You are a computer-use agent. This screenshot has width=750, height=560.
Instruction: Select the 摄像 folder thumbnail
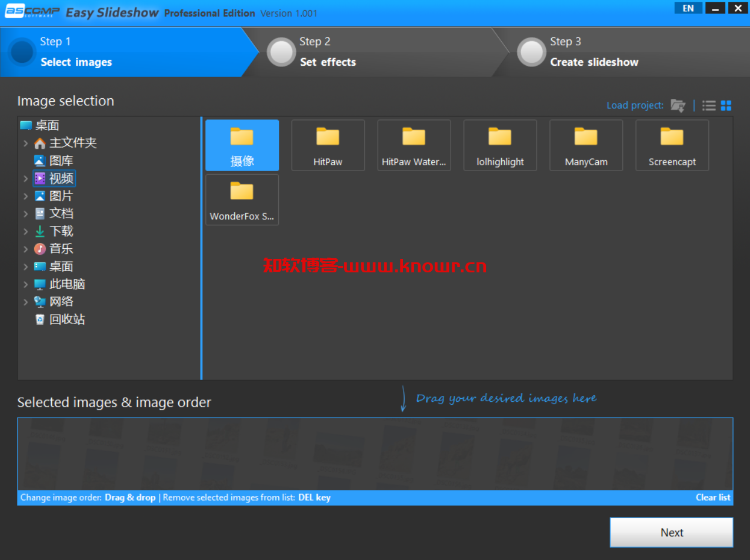point(242,145)
